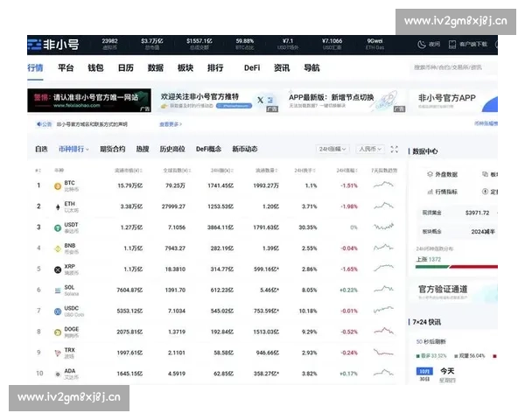Open the 欢迎关注非小号官方推特 banner
Viewport: 525px width, 420px height.
pos(217,100)
